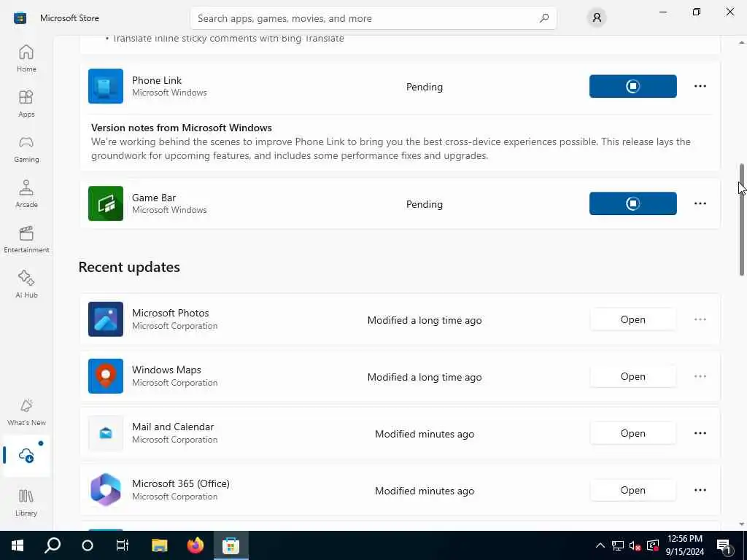
Task: Go to Apps section
Action: [x=26, y=104]
